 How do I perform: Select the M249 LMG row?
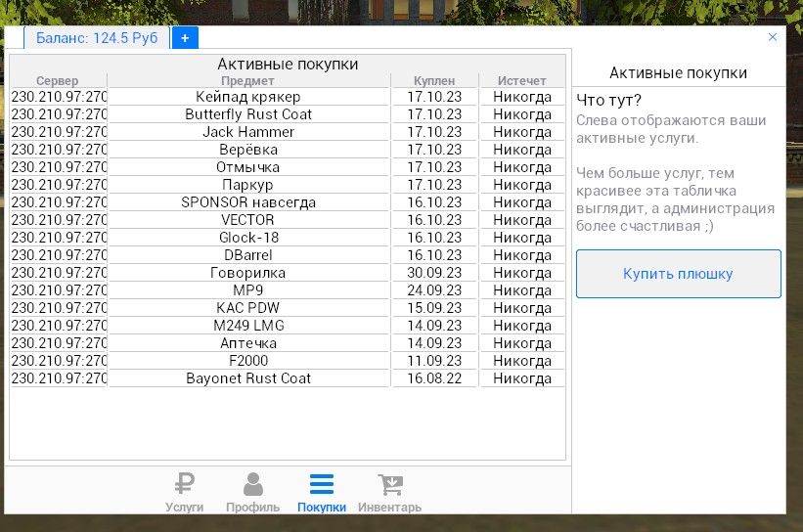(288, 326)
